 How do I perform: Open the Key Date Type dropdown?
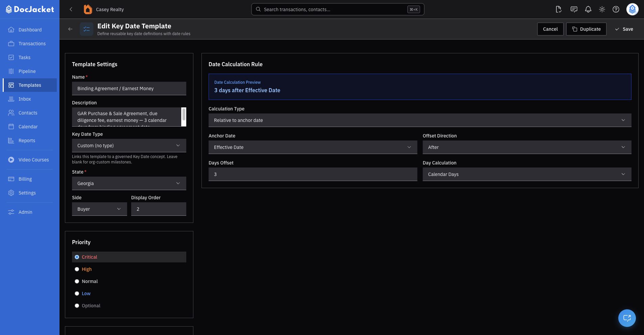tap(129, 146)
